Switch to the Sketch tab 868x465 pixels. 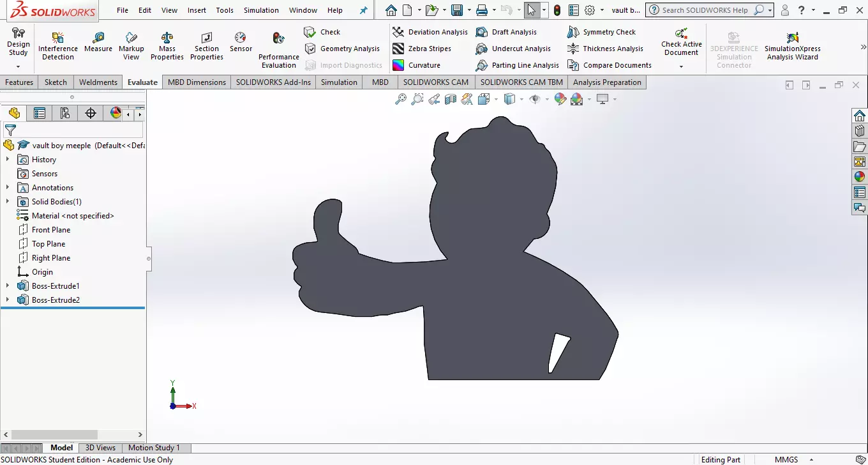pos(56,82)
